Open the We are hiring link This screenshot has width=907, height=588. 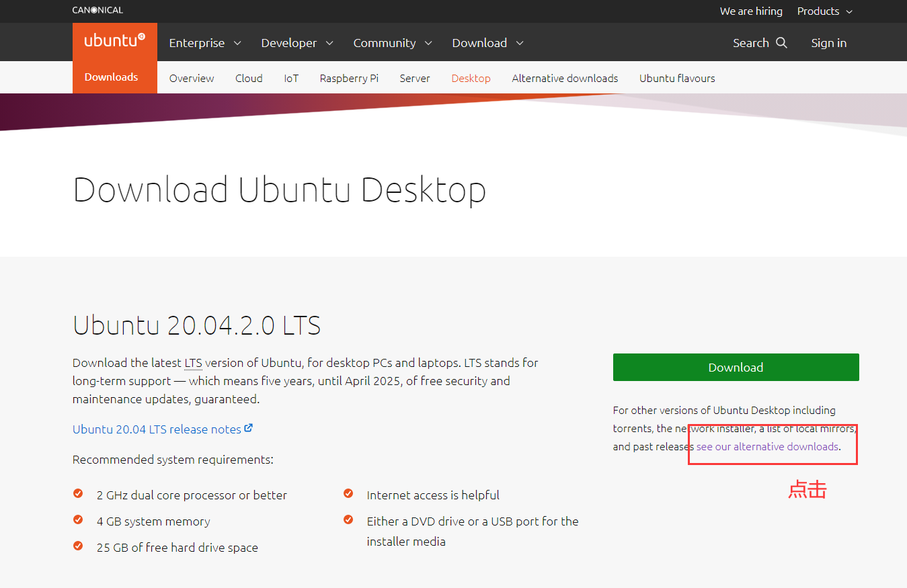[751, 11]
